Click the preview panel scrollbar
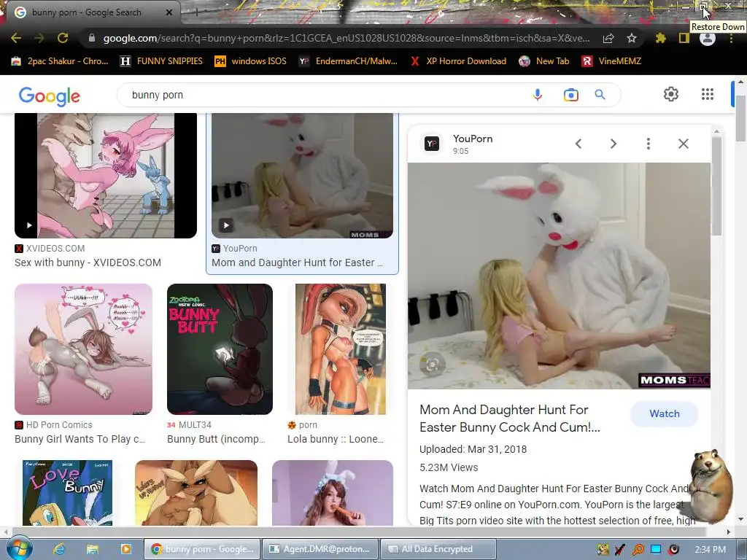 tap(716, 186)
